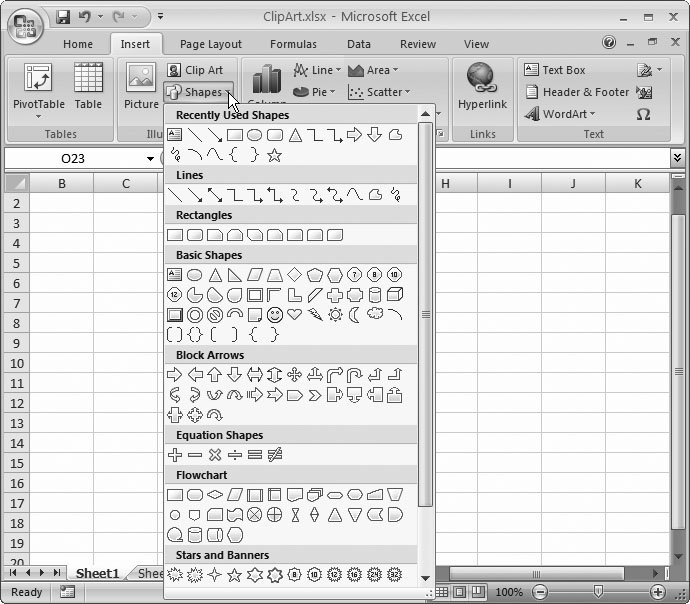The width and height of the screenshot is (690, 604).
Task: Select the smiley face shape
Action: pos(275,315)
